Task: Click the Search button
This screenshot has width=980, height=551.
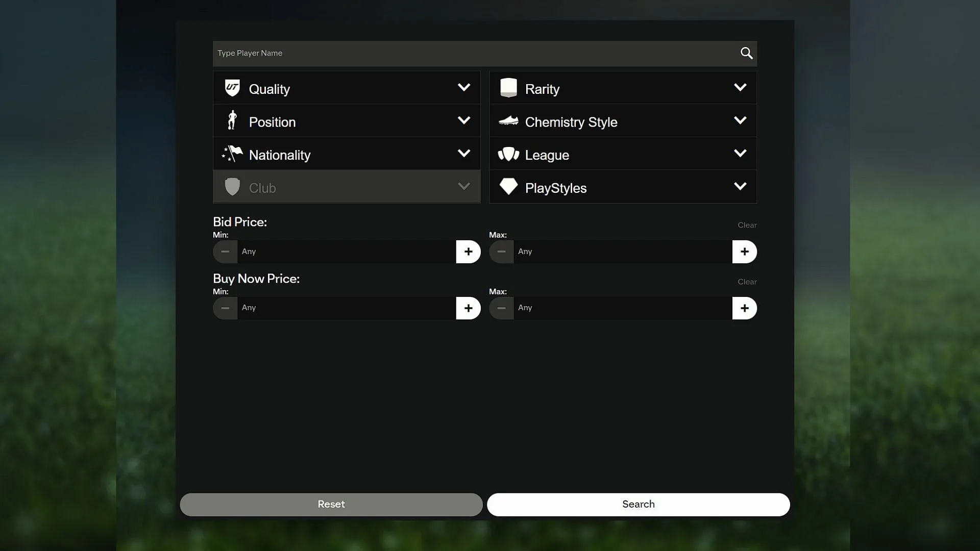Action: (x=638, y=504)
